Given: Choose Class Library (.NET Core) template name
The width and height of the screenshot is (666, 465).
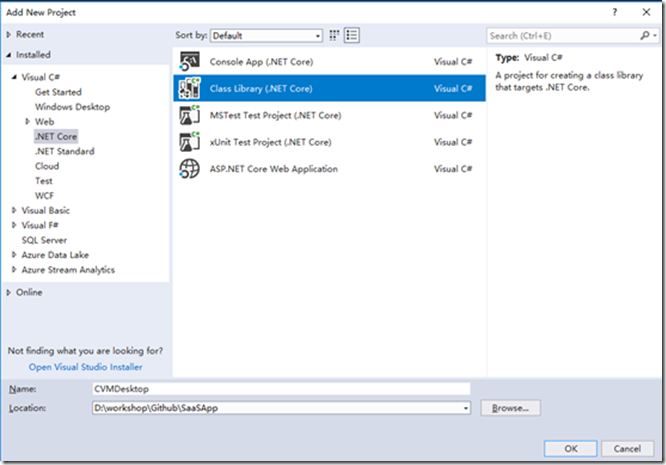Looking at the screenshot, I should [261, 89].
